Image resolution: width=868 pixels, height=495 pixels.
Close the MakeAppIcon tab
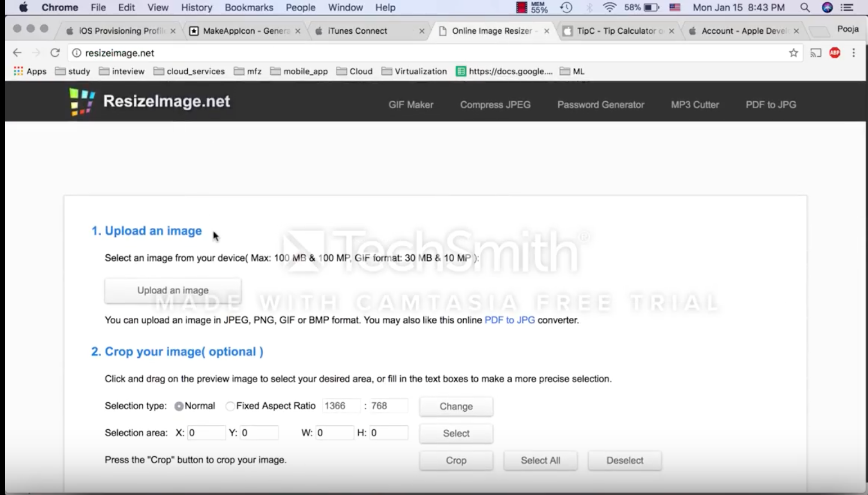(x=298, y=31)
